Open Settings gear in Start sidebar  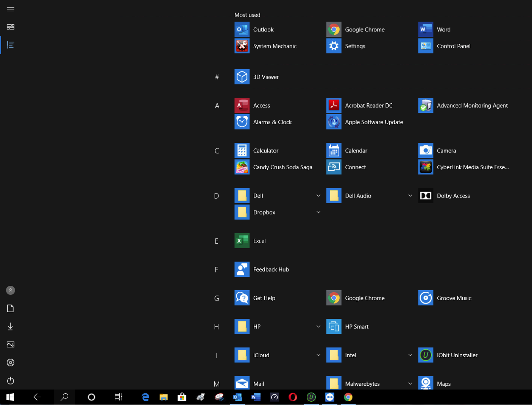pyautogui.click(x=11, y=363)
